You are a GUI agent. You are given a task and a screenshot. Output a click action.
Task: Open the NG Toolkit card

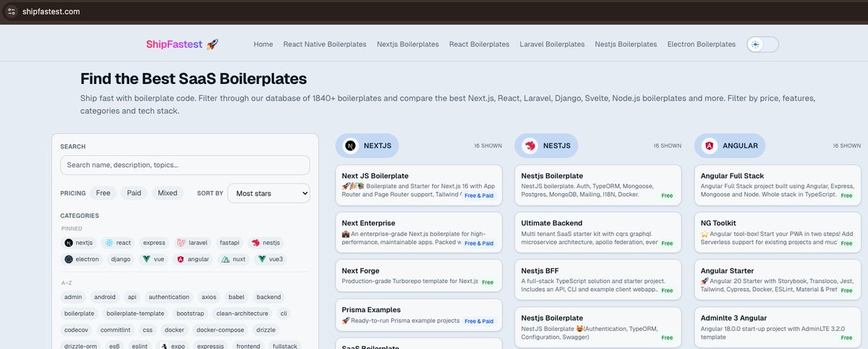click(x=778, y=233)
